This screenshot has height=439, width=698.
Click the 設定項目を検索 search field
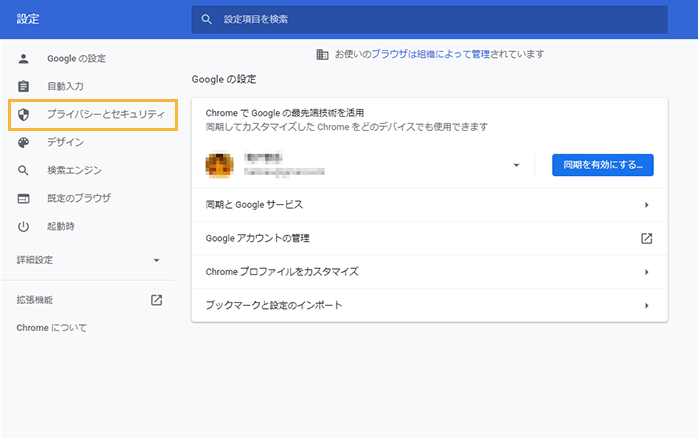point(430,19)
